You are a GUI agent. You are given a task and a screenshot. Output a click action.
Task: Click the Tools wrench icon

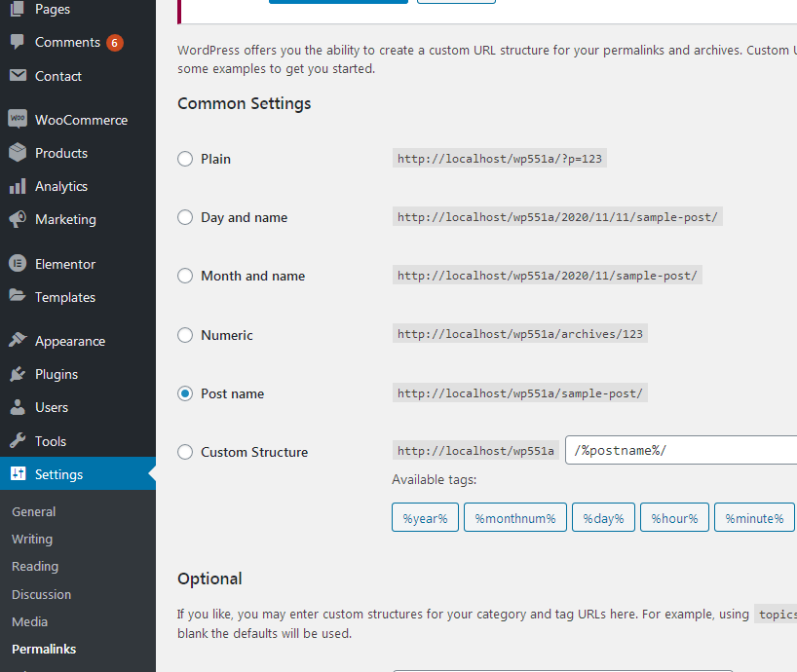[18, 441]
